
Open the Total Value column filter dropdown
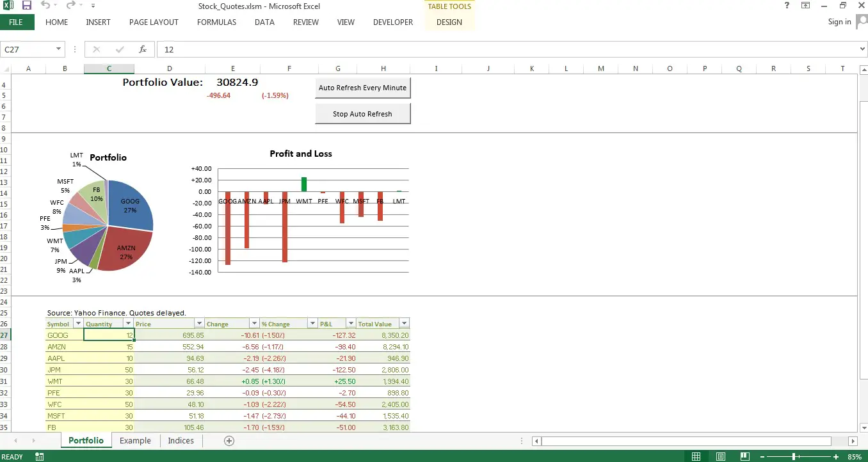[405, 324]
